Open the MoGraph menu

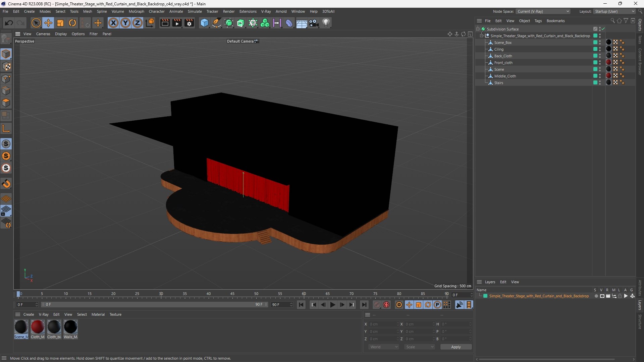click(x=136, y=11)
